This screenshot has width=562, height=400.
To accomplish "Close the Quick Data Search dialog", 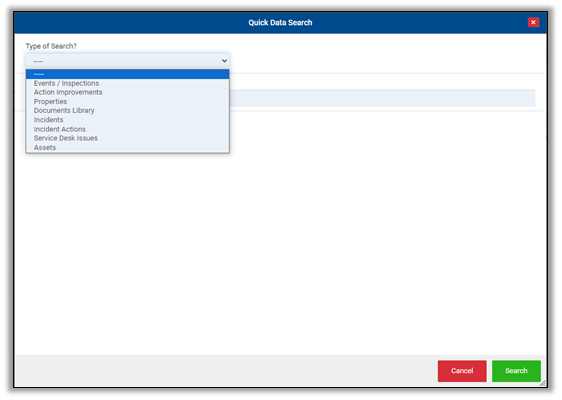I will 533,22.
